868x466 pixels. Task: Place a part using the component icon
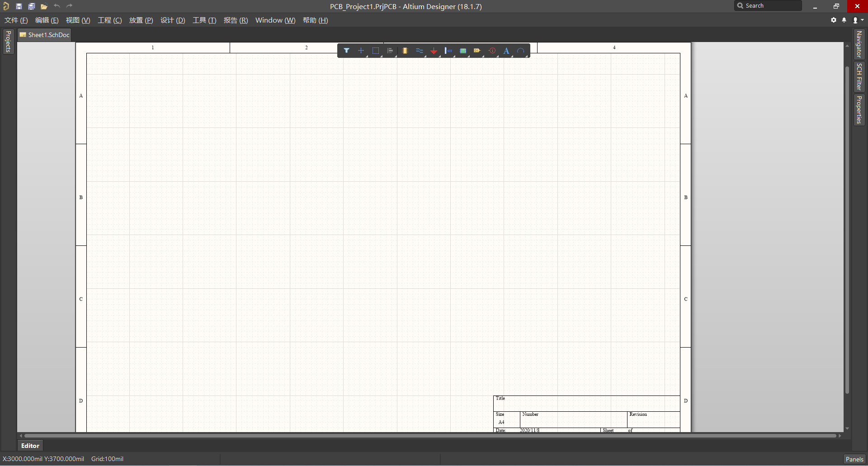pyautogui.click(x=405, y=51)
